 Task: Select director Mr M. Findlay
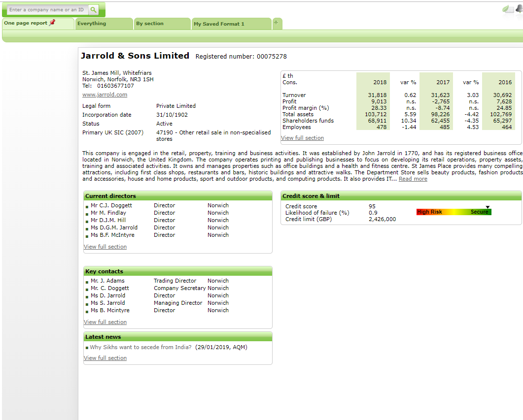(108, 213)
